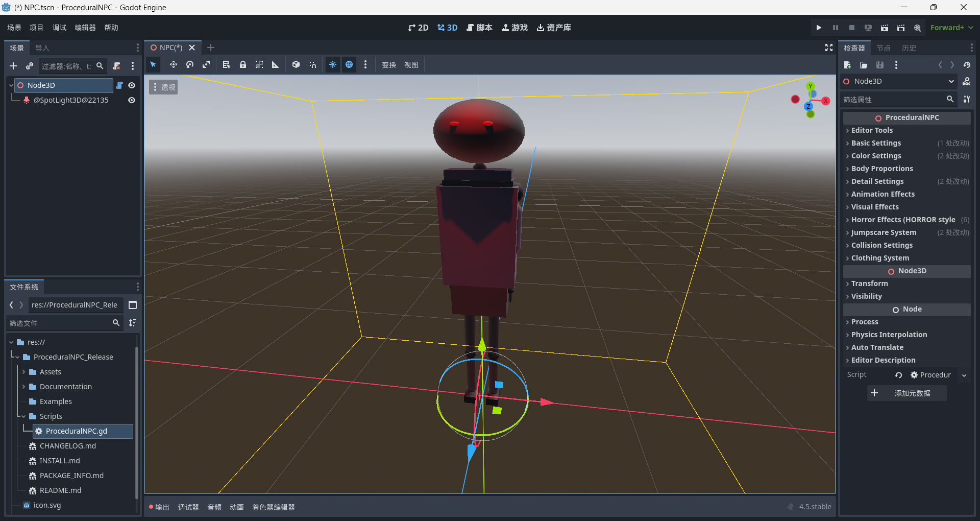Switch to 2D workspace

[x=418, y=28]
